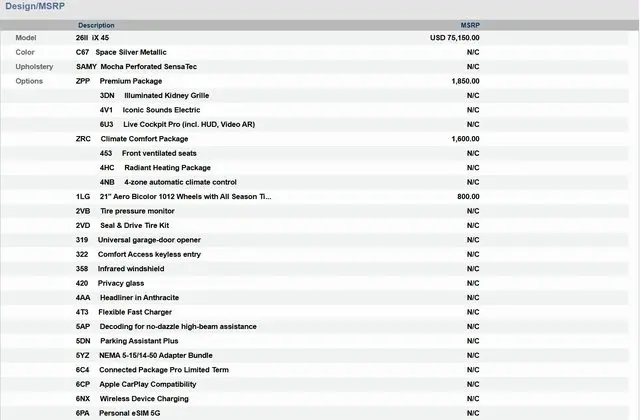Select the MSRP column header

[469, 25]
